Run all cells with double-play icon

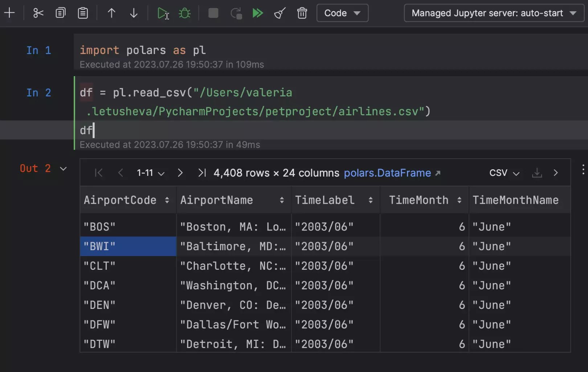pyautogui.click(x=257, y=13)
